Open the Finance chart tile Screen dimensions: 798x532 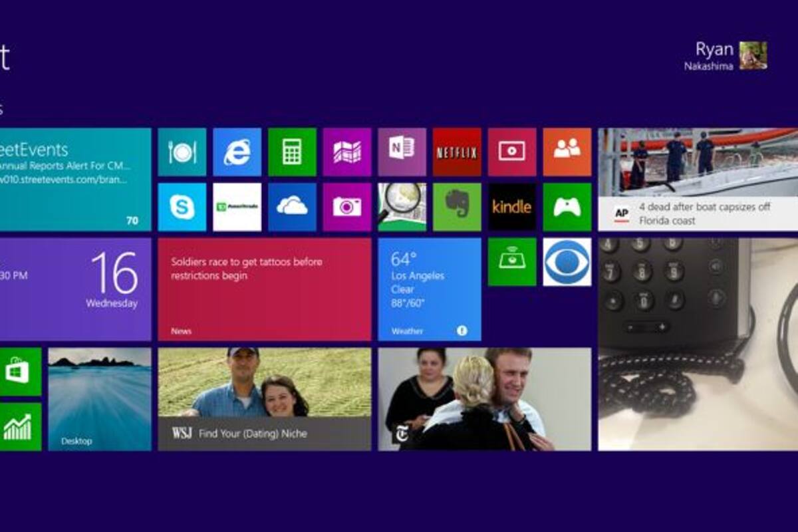click(21, 426)
